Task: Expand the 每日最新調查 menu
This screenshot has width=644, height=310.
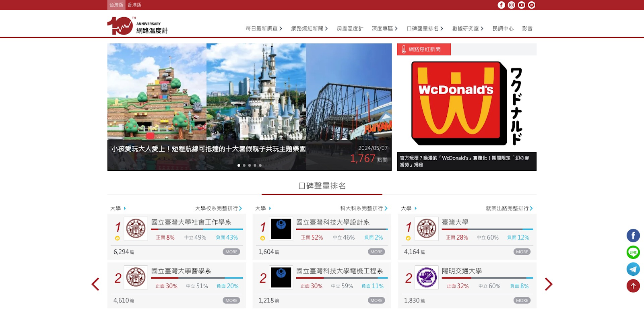Action: tap(264, 29)
